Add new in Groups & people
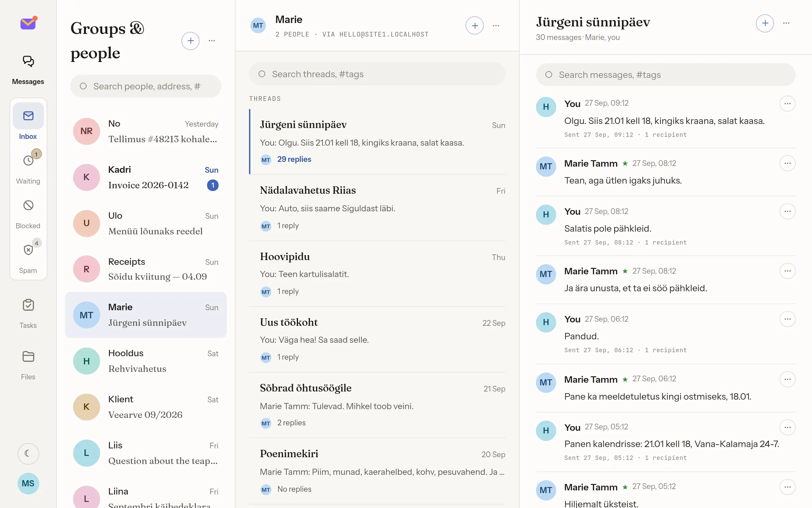This screenshot has height=508, width=812. coord(190,41)
